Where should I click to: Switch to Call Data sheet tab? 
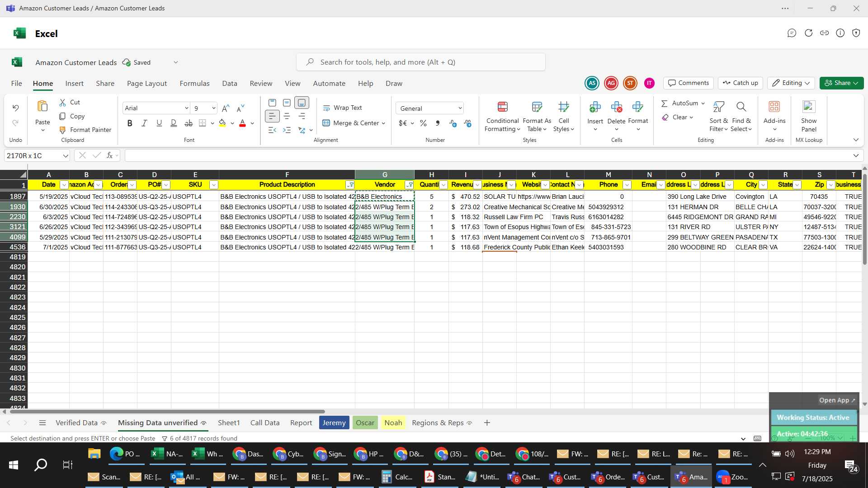(x=265, y=423)
